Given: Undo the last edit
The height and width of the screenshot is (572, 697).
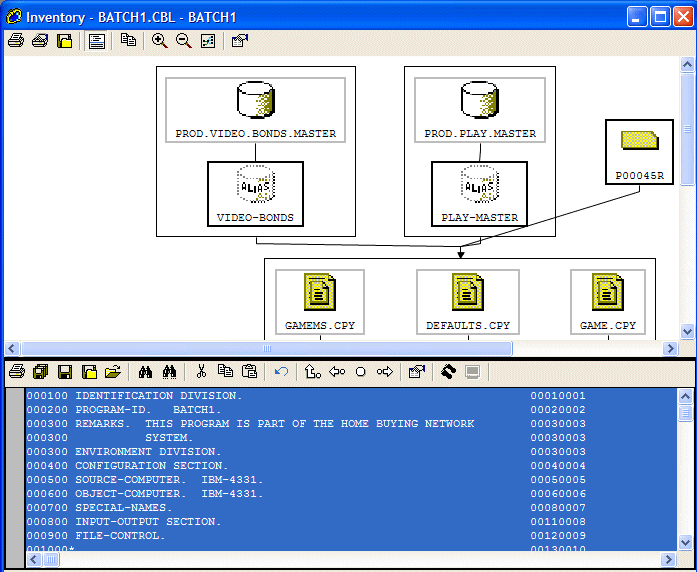Looking at the screenshot, I should [281, 371].
